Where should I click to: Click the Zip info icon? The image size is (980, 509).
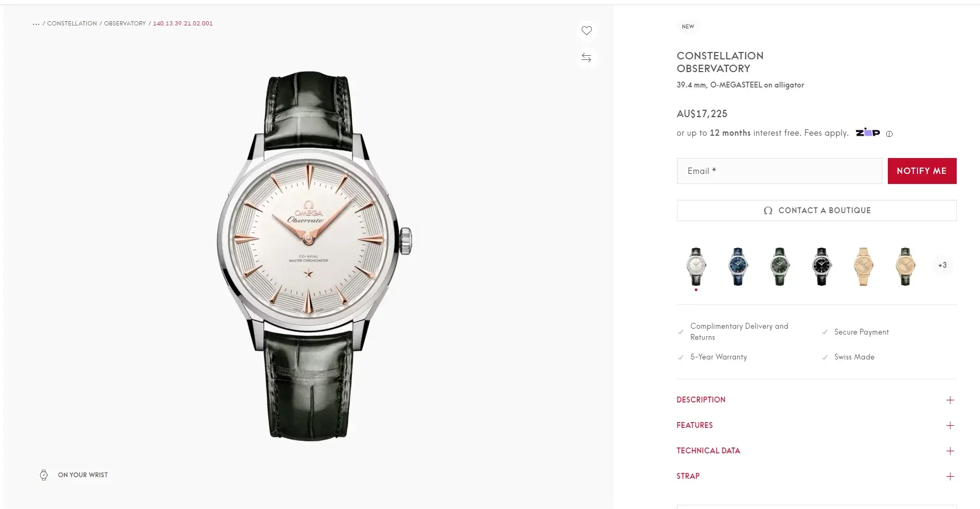[x=889, y=134]
